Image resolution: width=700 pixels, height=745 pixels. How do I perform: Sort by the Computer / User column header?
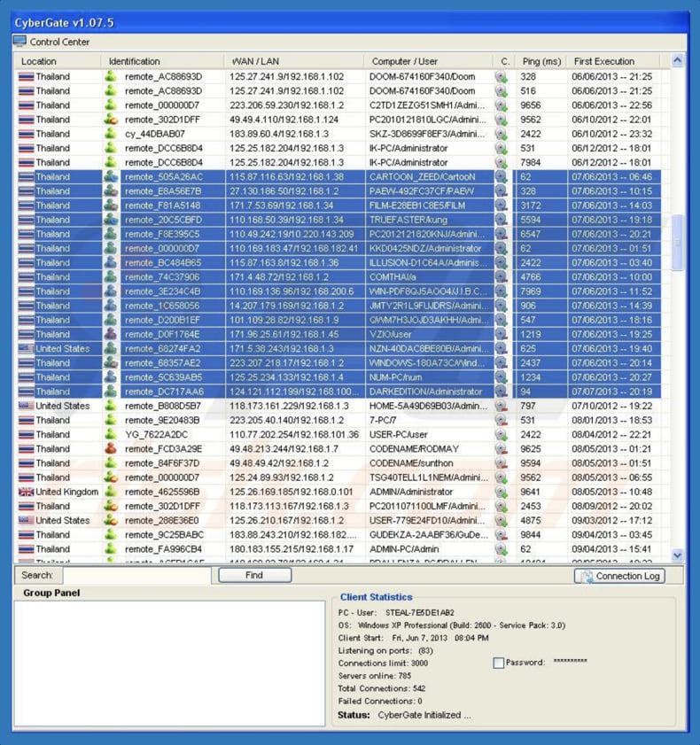(x=429, y=61)
